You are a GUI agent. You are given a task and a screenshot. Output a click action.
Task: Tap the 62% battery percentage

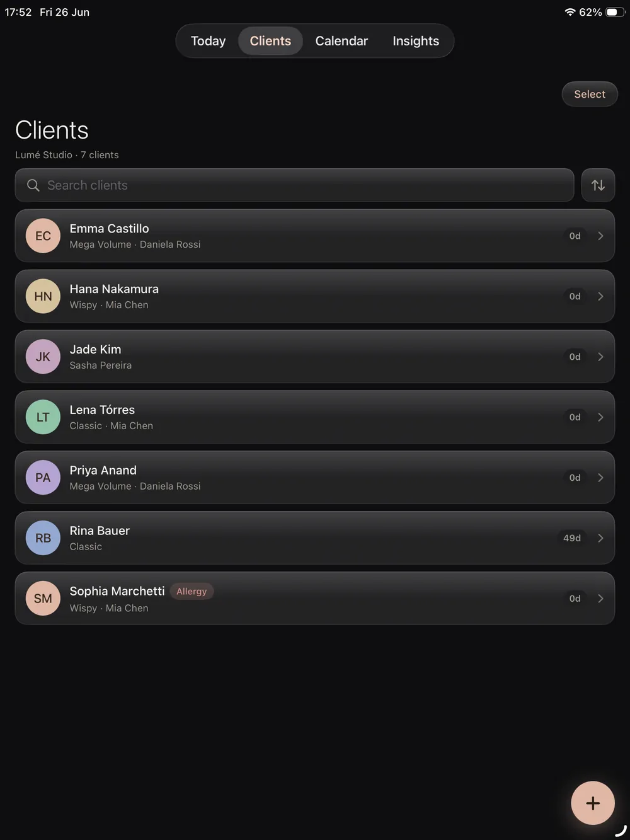590,12
